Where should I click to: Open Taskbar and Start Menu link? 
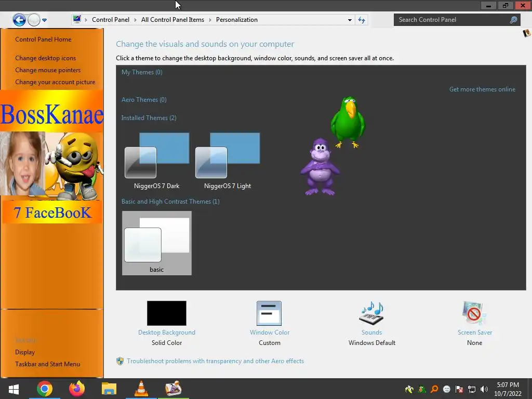click(47, 364)
